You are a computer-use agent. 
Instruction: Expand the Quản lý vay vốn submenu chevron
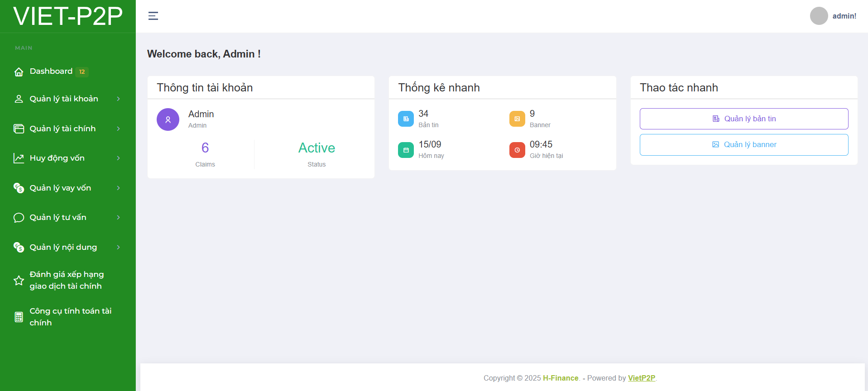pyautogui.click(x=119, y=188)
